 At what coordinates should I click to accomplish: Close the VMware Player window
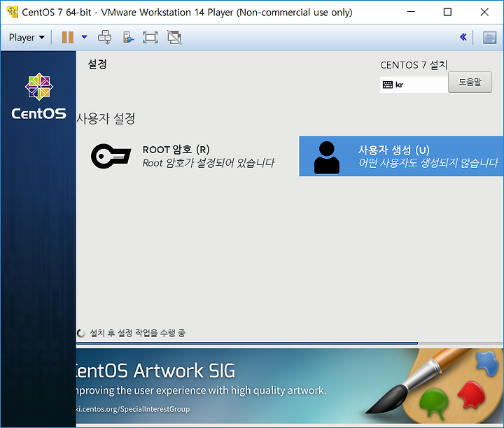click(x=484, y=12)
